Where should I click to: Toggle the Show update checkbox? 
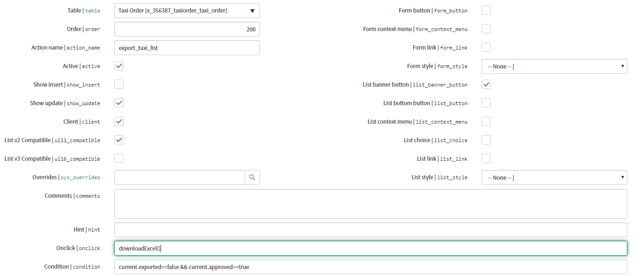click(x=119, y=103)
